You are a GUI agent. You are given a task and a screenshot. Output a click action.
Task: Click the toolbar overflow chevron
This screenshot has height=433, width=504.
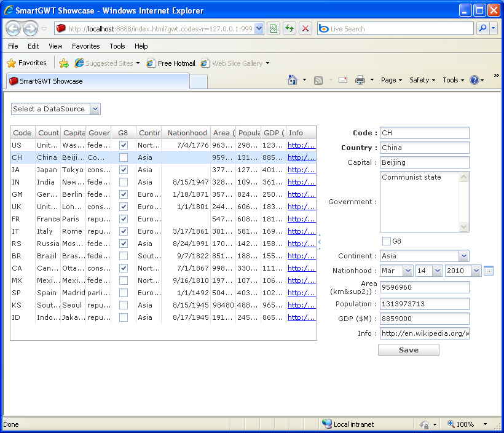click(x=496, y=75)
